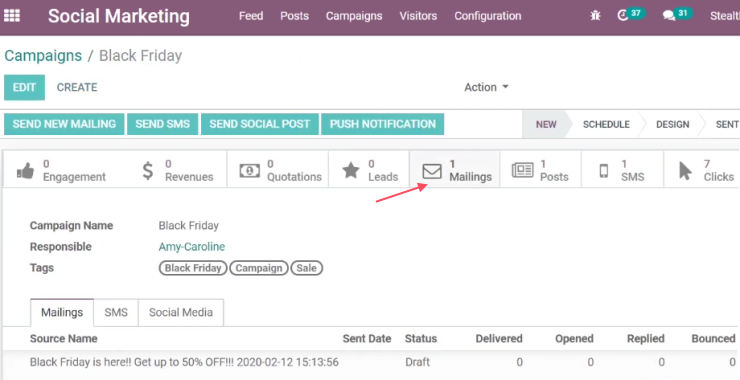Screen dimensions: 740x380
Task: Click SEND NEW MAILING button
Action: (x=64, y=124)
